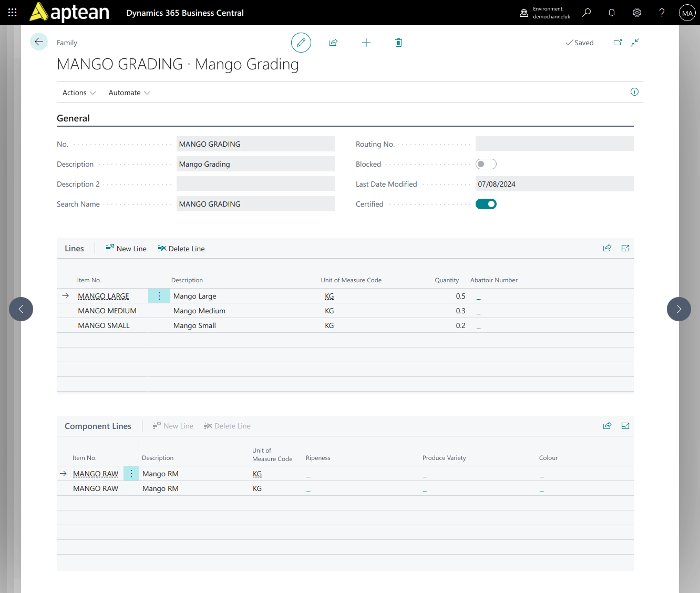Click the Component Lines heading
The width and height of the screenshot is (700, 593).
98,426
